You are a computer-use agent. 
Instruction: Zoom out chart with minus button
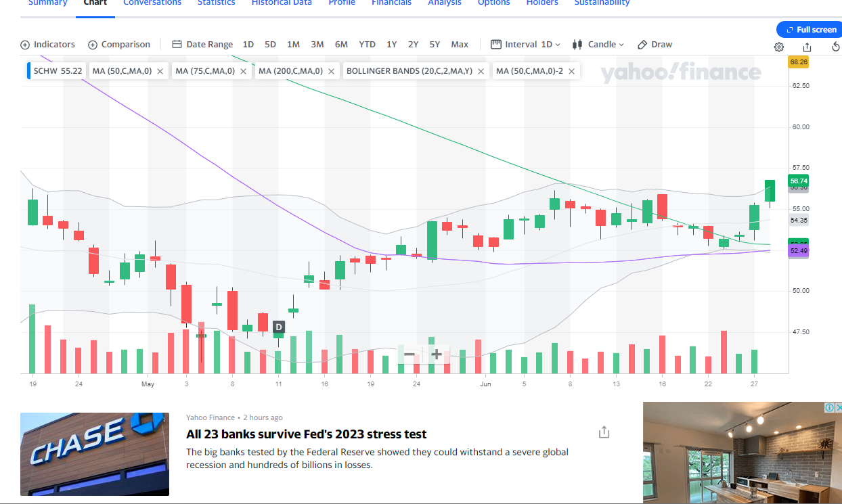pos(410,354)
